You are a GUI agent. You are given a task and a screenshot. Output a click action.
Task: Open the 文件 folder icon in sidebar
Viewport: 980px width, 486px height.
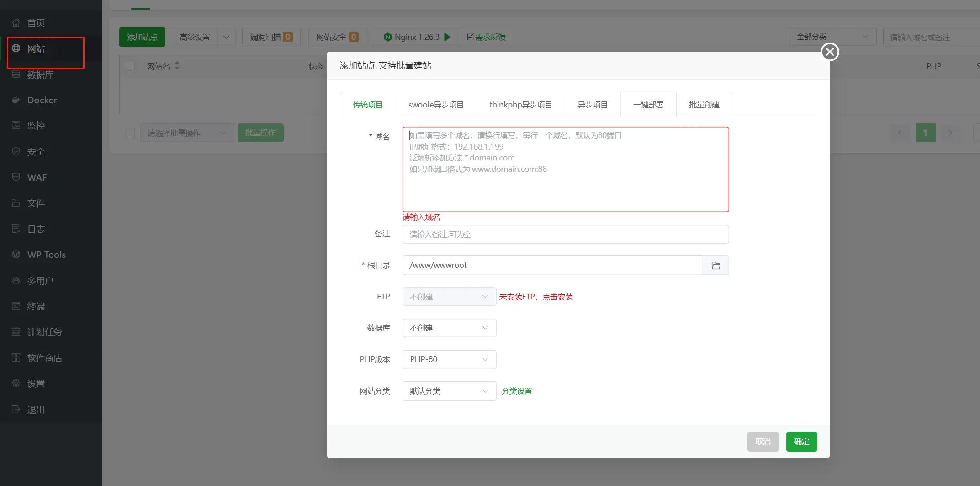pyautogui.click(x=16, y=203)
